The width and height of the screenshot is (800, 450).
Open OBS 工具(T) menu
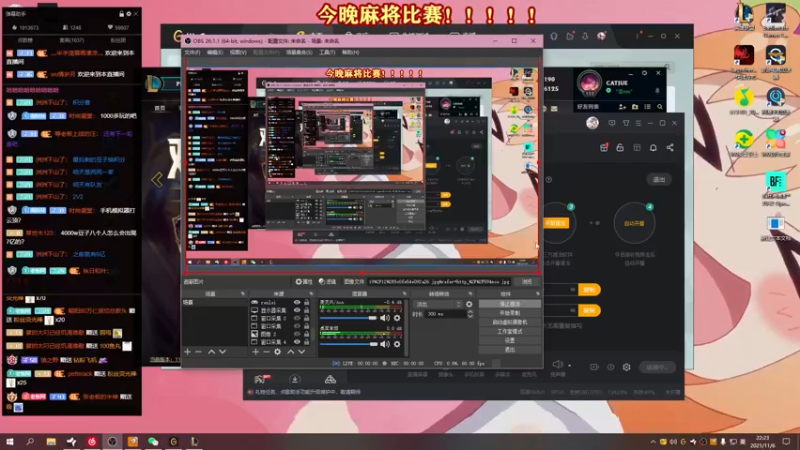tap(327, 53)
